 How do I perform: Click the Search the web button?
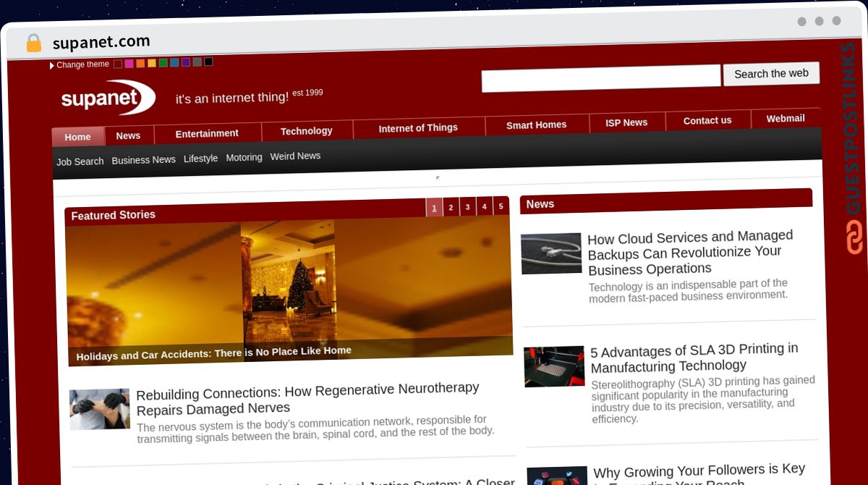(771, 74)
